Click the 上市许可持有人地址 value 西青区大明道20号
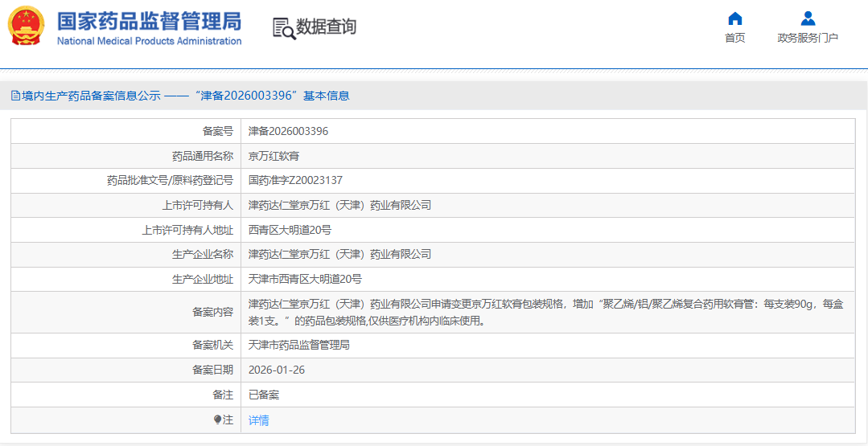The height and width of the screenshot is (446, 868). point(290,230)
